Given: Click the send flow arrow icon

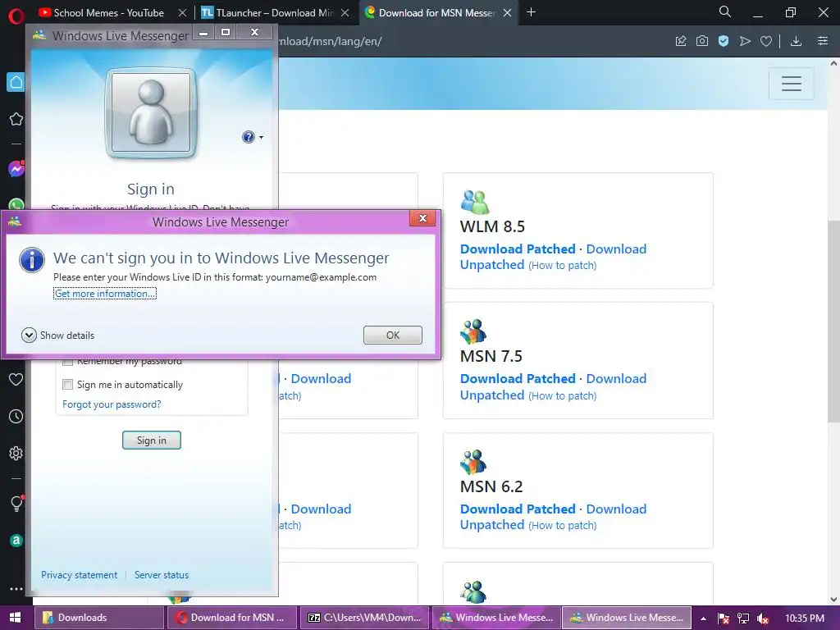Looking at the screenshot, I should pos(745,41).
